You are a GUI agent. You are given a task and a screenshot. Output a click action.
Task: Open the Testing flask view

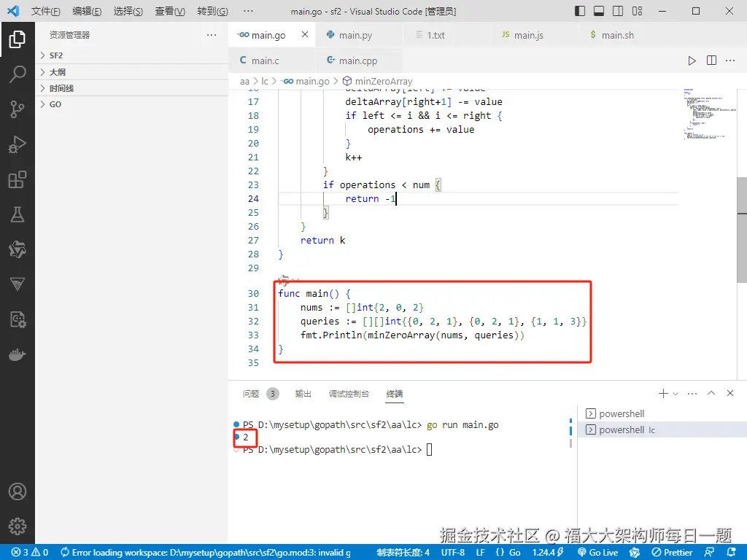tap(18, 214)
